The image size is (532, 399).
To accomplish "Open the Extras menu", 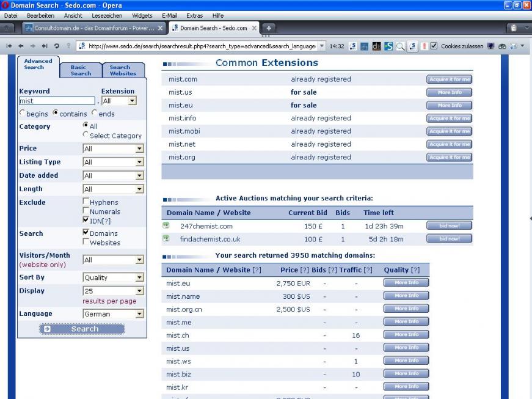I will tap(194, 16).
